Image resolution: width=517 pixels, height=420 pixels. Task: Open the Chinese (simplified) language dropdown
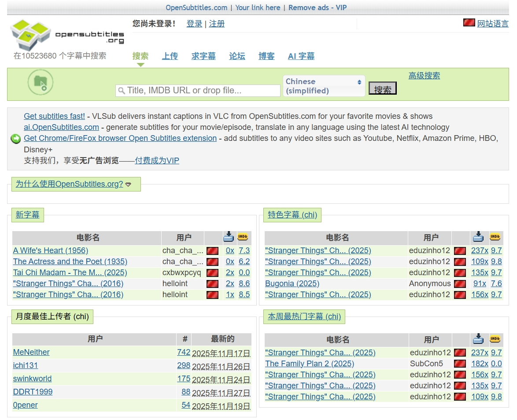(x=324, y=86)
